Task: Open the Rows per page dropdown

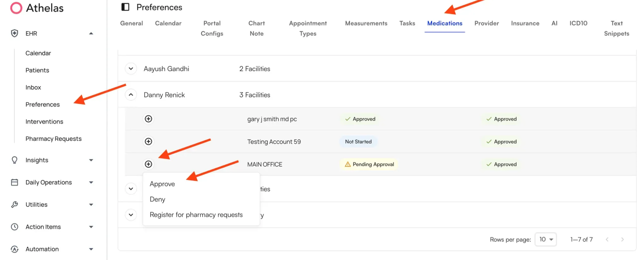Action: click(x=546, y=239)
